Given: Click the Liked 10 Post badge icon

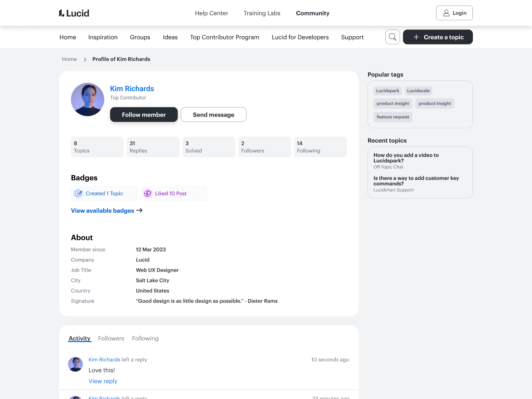Looking at the screenshot, I should (x=148, y=194).
